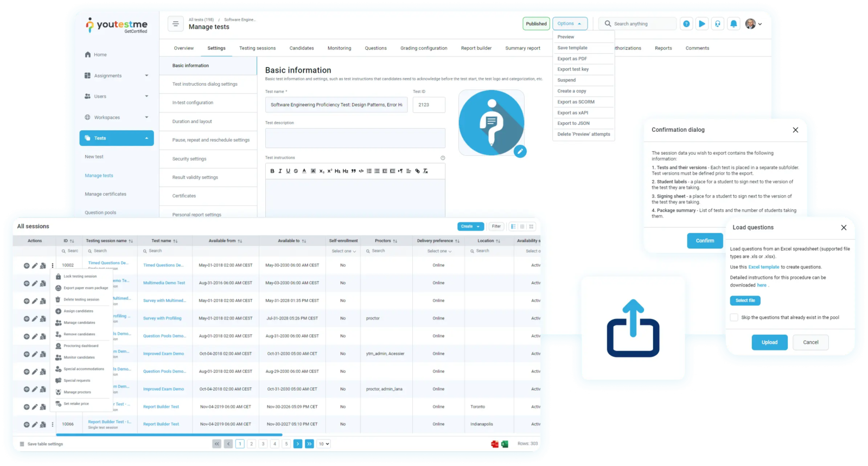Click the PDF export icon below sessions table
This screenshot has height=466, width=868.
(x=495, y=444)
